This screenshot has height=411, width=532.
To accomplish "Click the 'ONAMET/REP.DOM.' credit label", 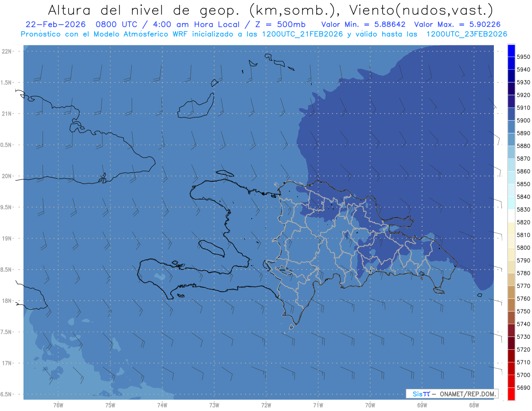I will [467, 394].
